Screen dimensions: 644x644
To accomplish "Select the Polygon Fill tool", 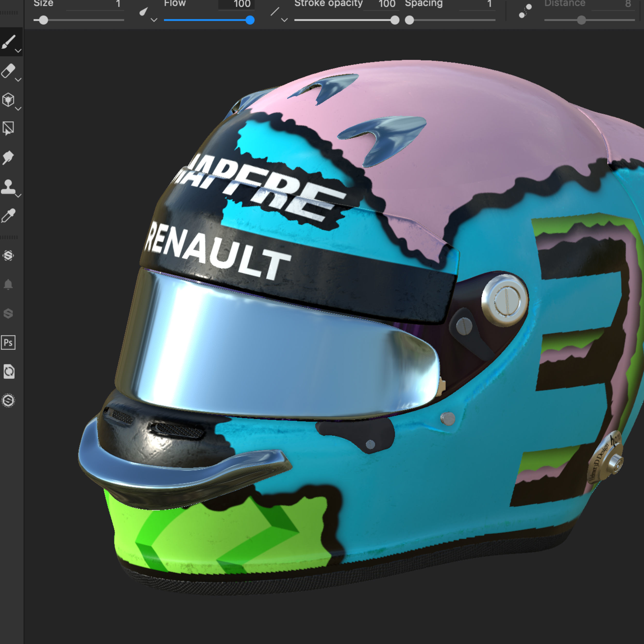I will (8, 128).
